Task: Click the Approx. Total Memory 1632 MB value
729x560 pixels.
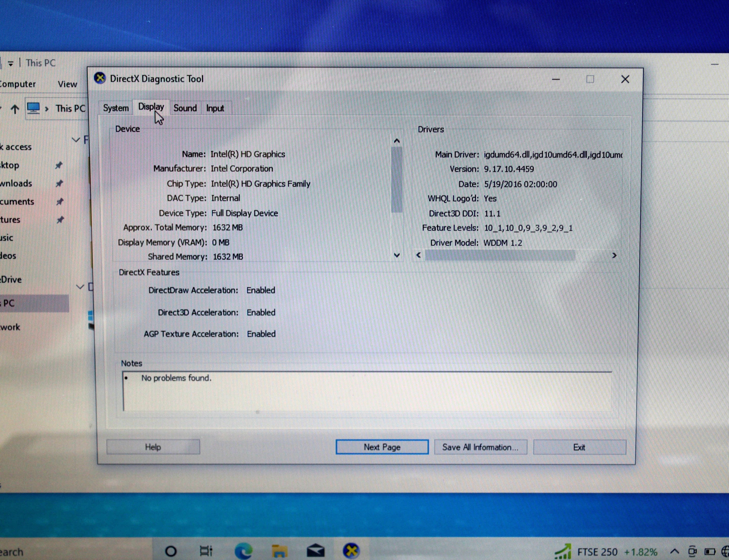Action: point(228,227)
